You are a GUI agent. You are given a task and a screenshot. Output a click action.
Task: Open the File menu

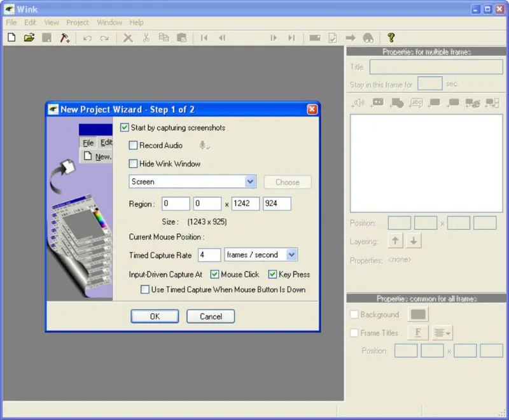point(11,22)
